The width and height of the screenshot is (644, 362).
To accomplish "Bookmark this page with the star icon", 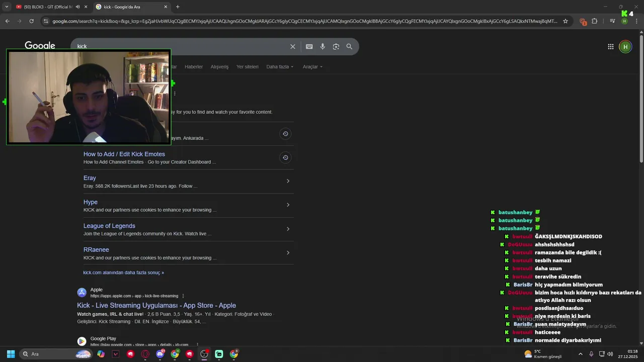I will pyautogui.click(x=566, y=21).
